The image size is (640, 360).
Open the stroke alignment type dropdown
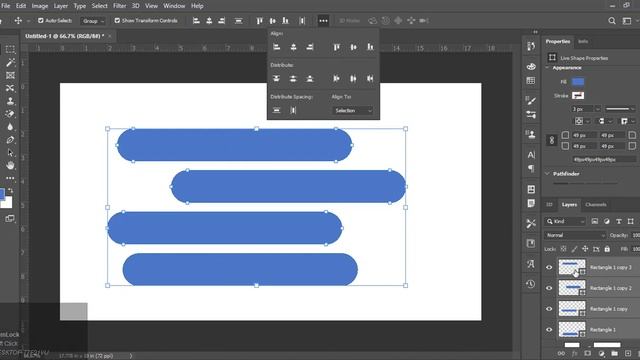(x=581, y=121)
